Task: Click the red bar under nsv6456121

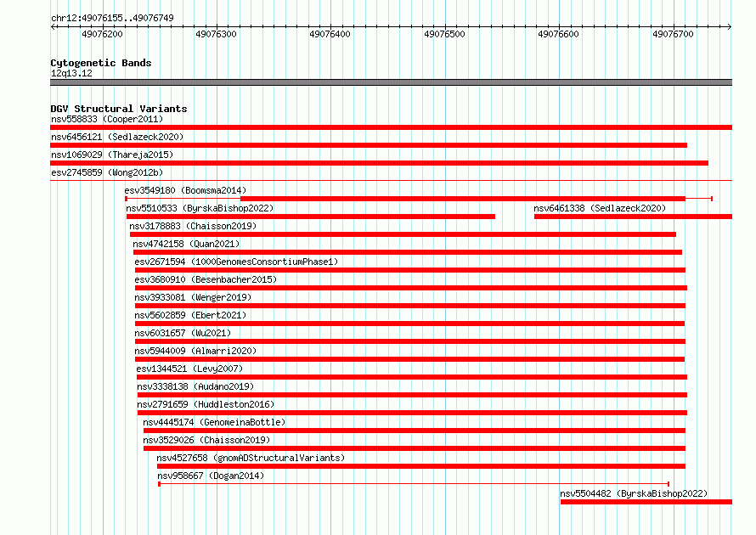Action: (369, 145)
